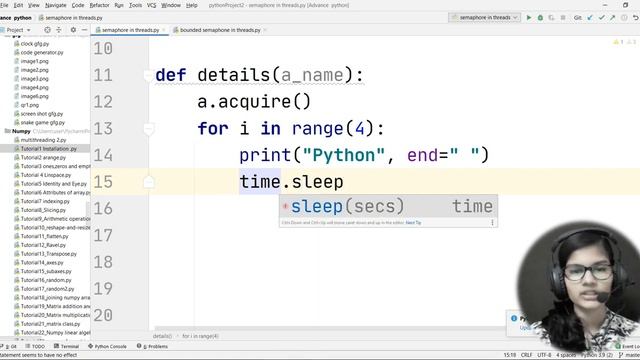Click semaphore in threads.py path breadcrumb
640x360 pixels.
[71, 18]
